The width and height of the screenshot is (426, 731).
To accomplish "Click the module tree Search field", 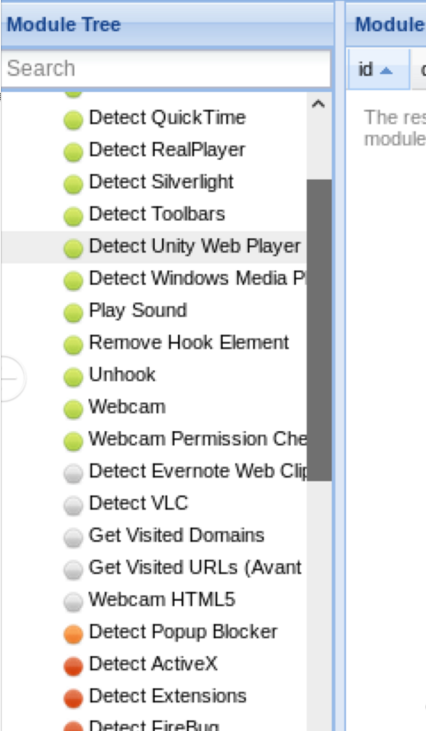I will point(166,69).
